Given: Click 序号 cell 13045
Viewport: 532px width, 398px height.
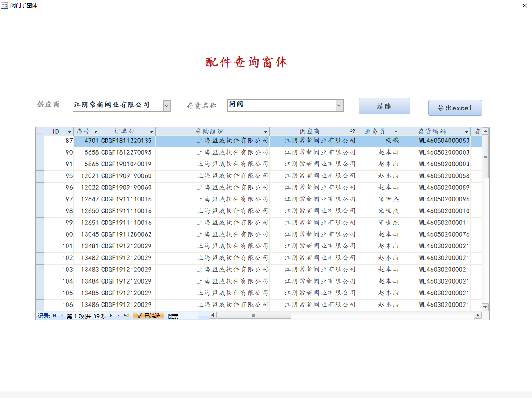Looking at the screenshot, I should 87,235.
